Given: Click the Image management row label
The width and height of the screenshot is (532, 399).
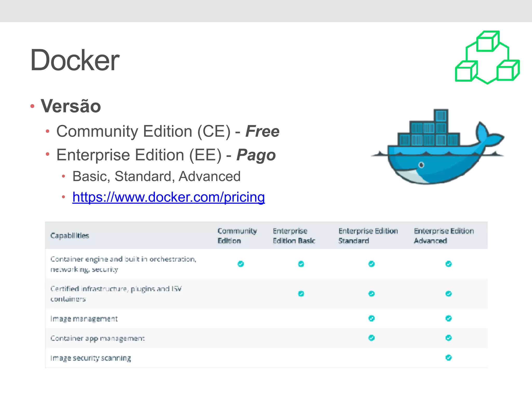Looking at the screenshot, I should [x=84, y=319].
